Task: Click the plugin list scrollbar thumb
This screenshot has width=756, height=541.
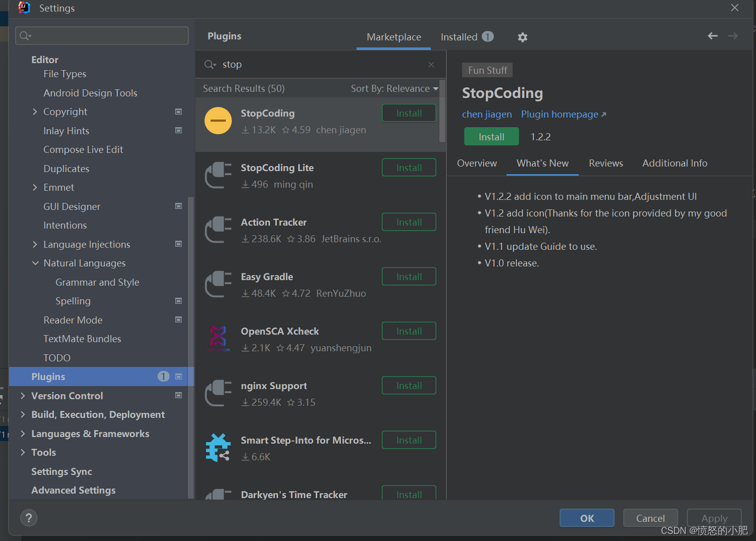Action: (442, 111)
